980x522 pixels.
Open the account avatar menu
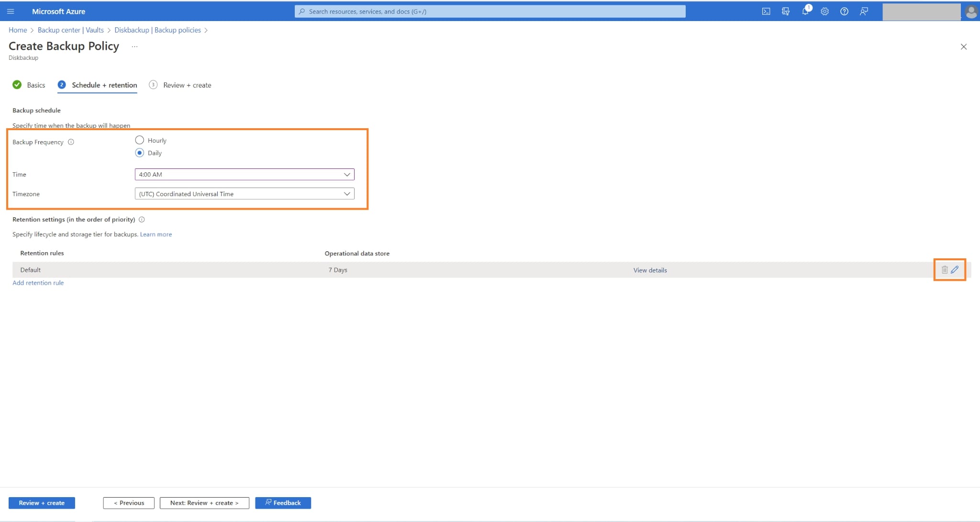[x=971, y=11]
